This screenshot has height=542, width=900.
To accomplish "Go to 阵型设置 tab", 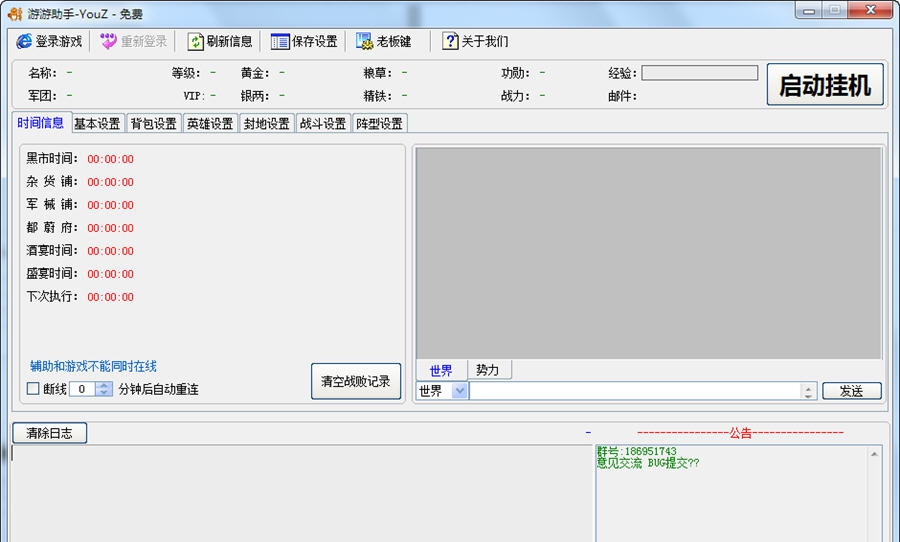I will pos(379,123).
